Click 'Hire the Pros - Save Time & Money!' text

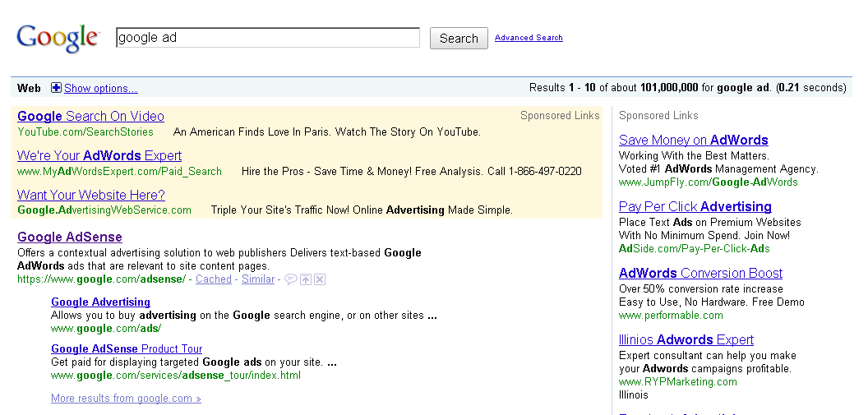point(326,172)
